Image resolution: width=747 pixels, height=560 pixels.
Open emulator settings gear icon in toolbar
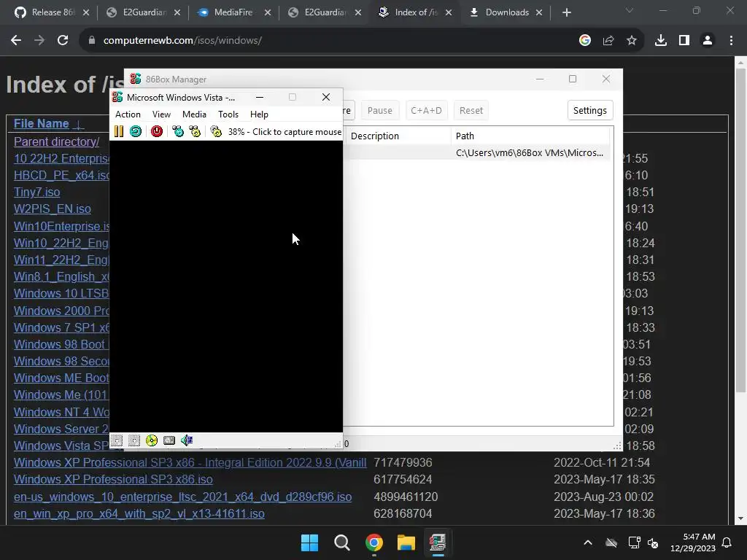pyautogui.click(x=216, y=131)
